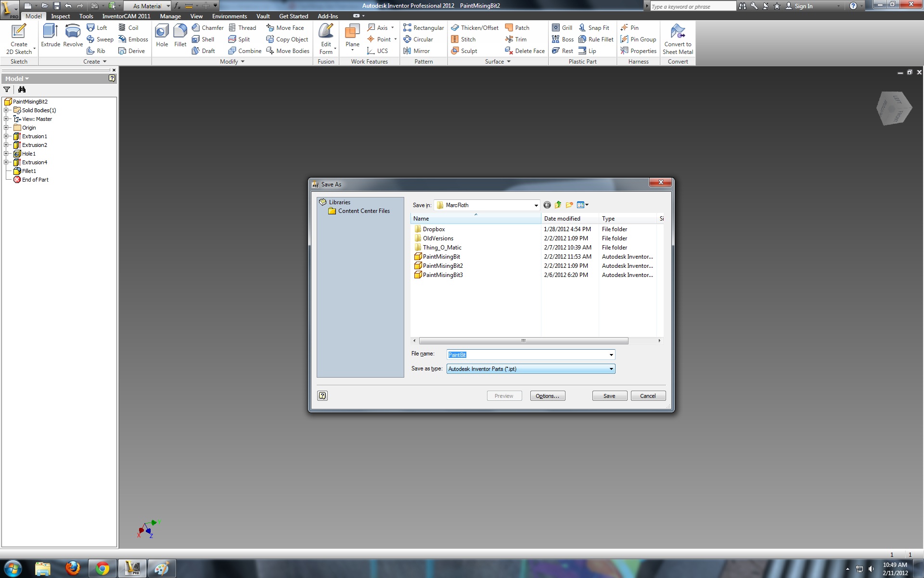The height and width of the screenshot is (578, 924).
Task: Expand the Origin folder node
Action: 6,128
